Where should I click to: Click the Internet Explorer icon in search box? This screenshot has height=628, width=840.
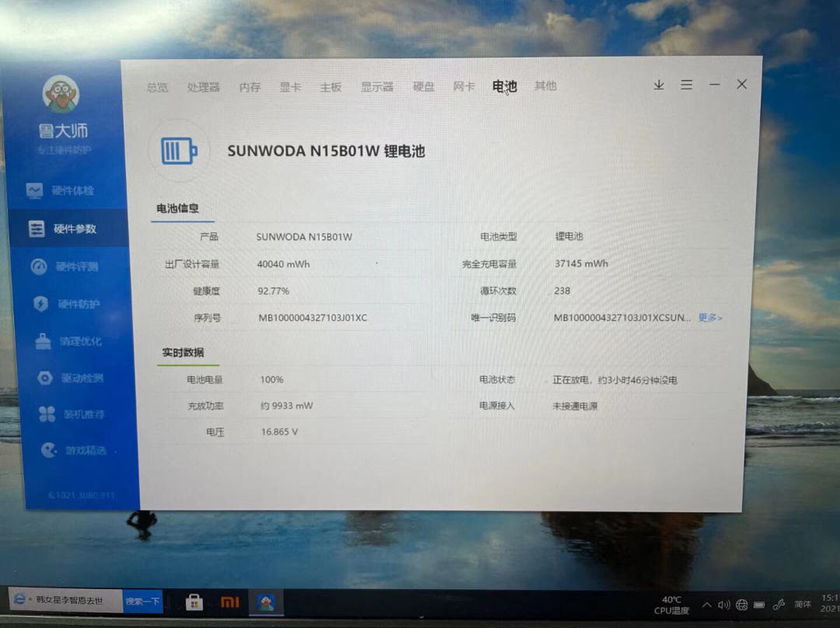point(19,599)
